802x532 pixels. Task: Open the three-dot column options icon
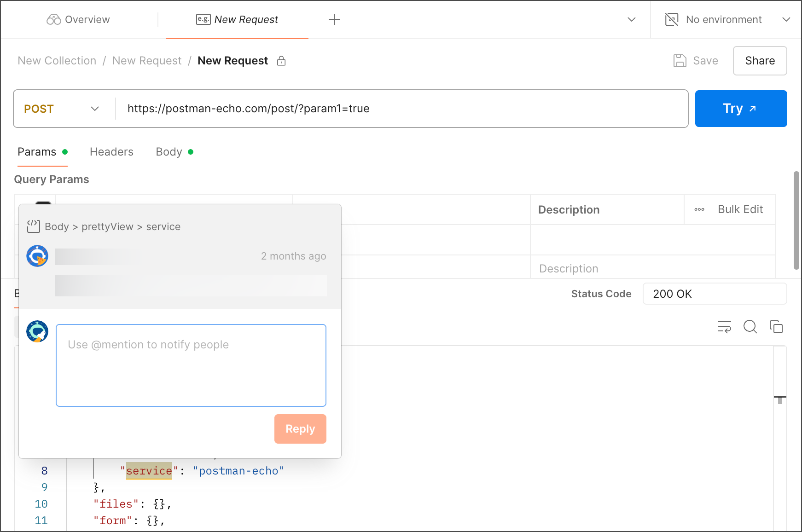[x=699, y=209]
